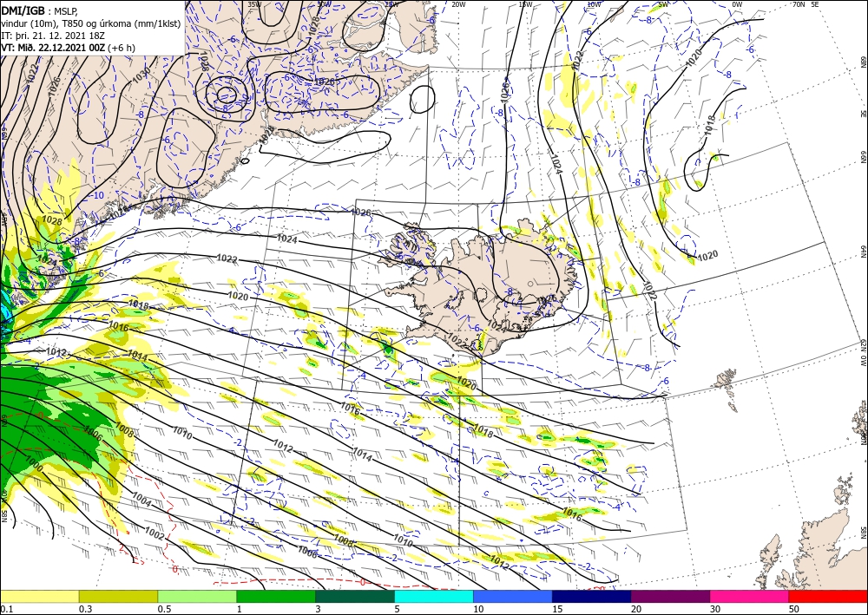Click the "1004" isobar label
The width and height of the screenshot is (868, 615).
click(x=141, y=498)
